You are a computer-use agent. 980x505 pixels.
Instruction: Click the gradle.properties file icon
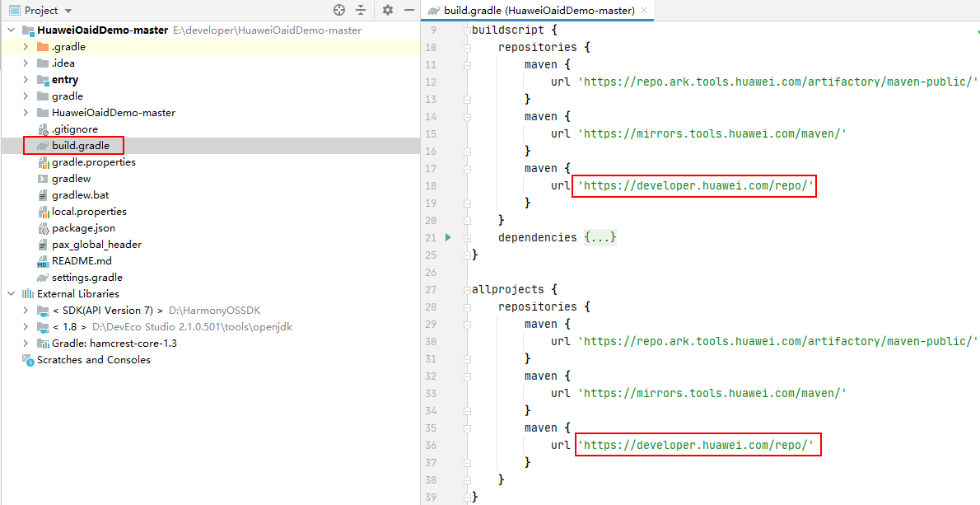tap(43, 162)
